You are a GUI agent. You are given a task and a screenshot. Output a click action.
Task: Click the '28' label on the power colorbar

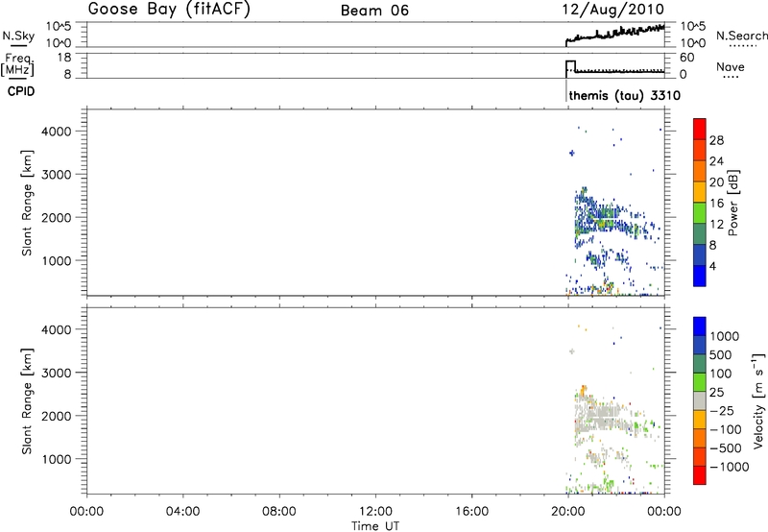point(716,140)
